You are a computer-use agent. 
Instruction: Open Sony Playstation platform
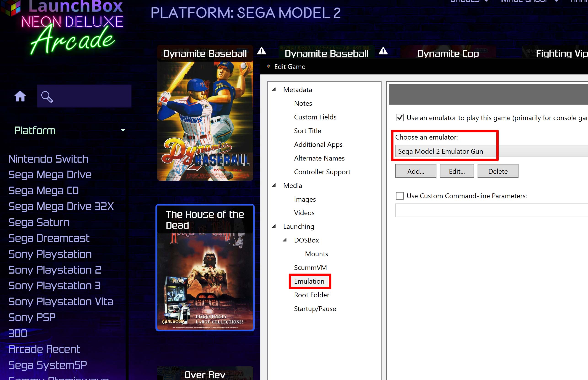[x=50, y=254]
